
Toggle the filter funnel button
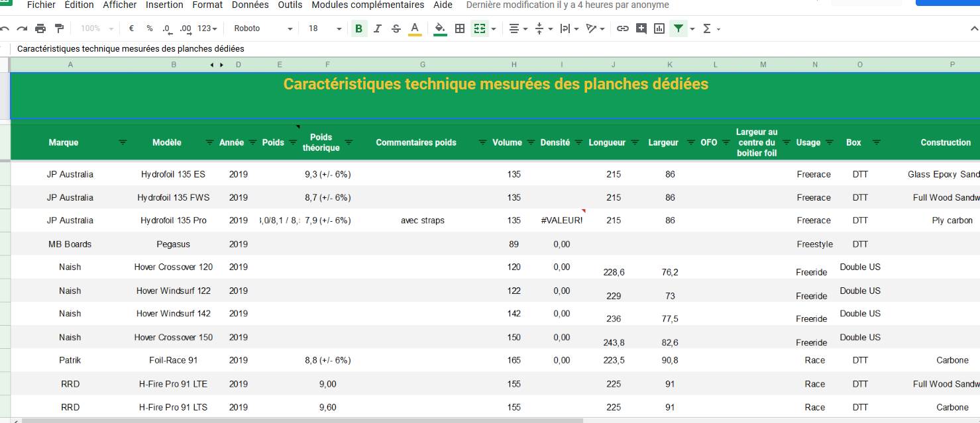pos(678,28)
